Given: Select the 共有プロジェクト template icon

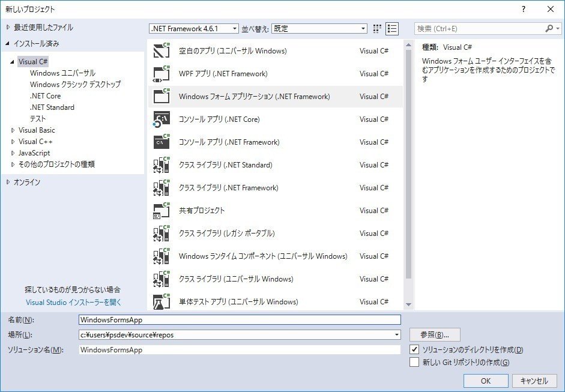Looking at the screenshot, I should (162, 210).
